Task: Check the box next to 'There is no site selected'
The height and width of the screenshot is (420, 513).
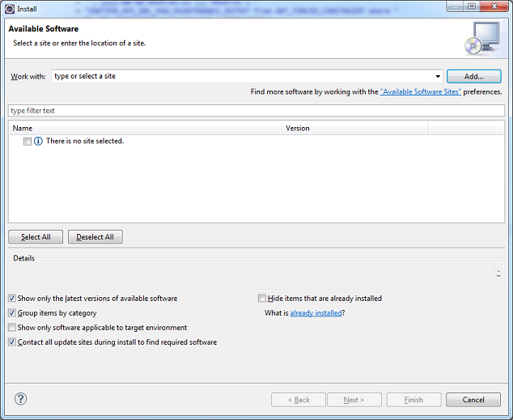Action: (x=28, y=141)
